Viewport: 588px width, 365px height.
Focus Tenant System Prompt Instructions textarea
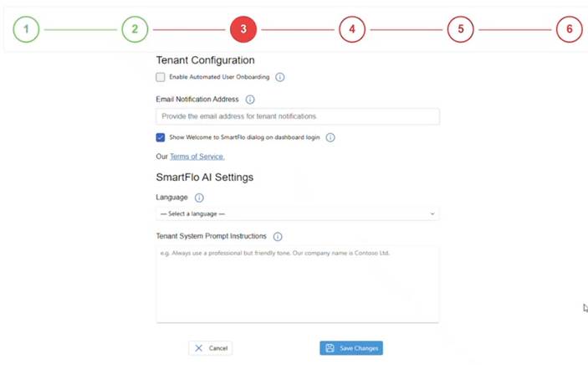(x=298, y=285)
